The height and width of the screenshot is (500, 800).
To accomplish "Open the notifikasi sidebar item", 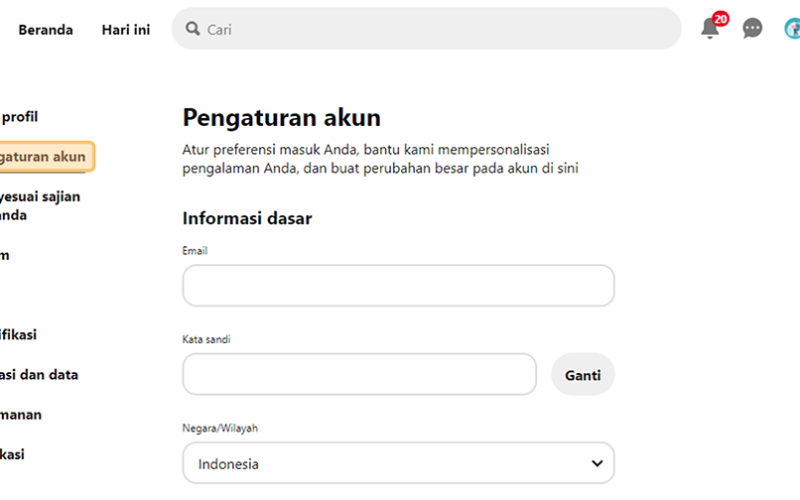I will pyautogui.click(x=18, y=335).
